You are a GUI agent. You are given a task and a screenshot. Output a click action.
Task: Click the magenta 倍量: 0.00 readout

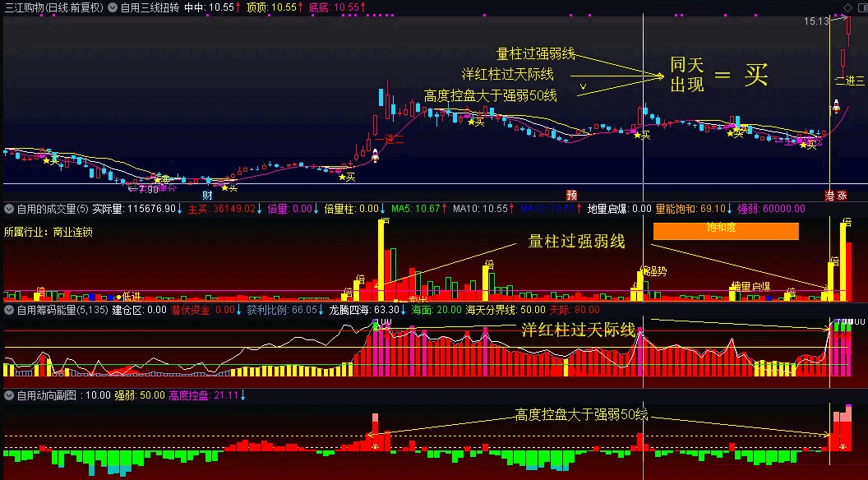click(293, 209)
